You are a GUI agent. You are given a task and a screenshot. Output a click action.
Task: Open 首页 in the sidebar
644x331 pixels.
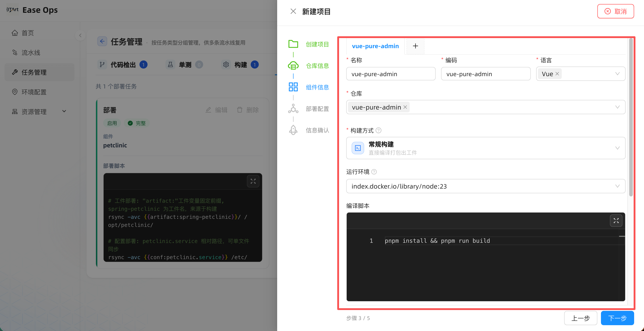coord(39,33)
